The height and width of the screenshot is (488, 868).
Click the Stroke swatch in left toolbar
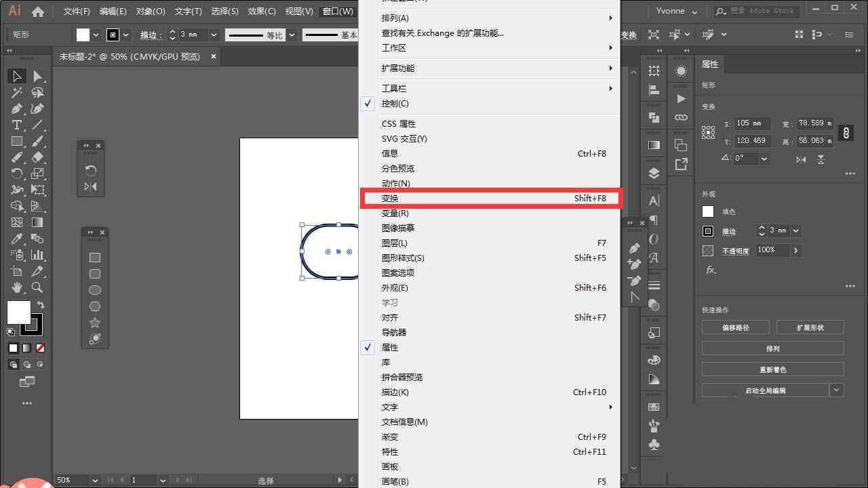tap(31, 325)
